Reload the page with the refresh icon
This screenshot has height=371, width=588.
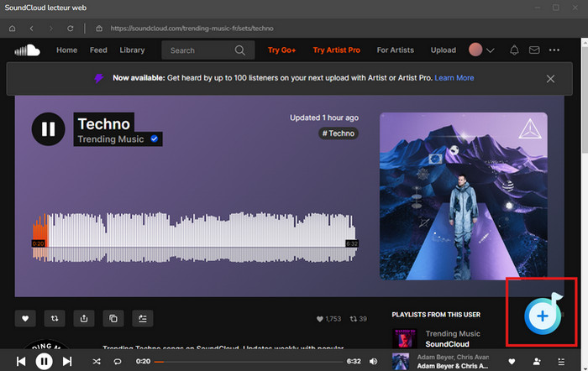pos(70,29)
